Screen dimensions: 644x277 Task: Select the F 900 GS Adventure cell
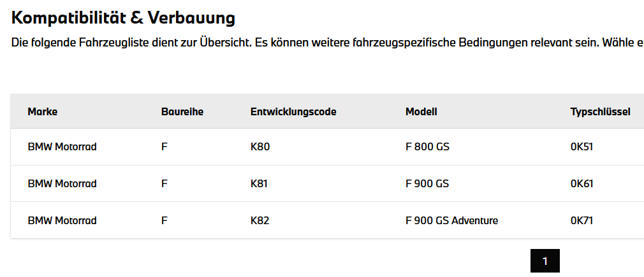tap(452, 220)
